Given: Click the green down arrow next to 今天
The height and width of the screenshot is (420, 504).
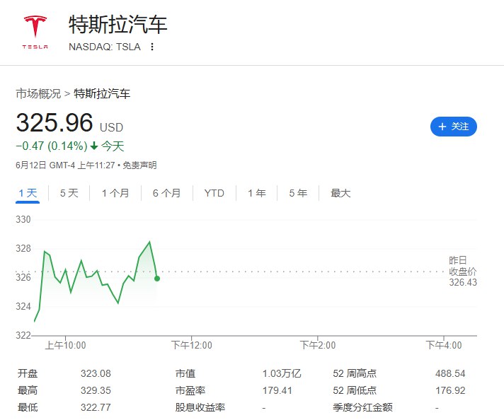Looking at the screenshot, I should pos(94,146).
